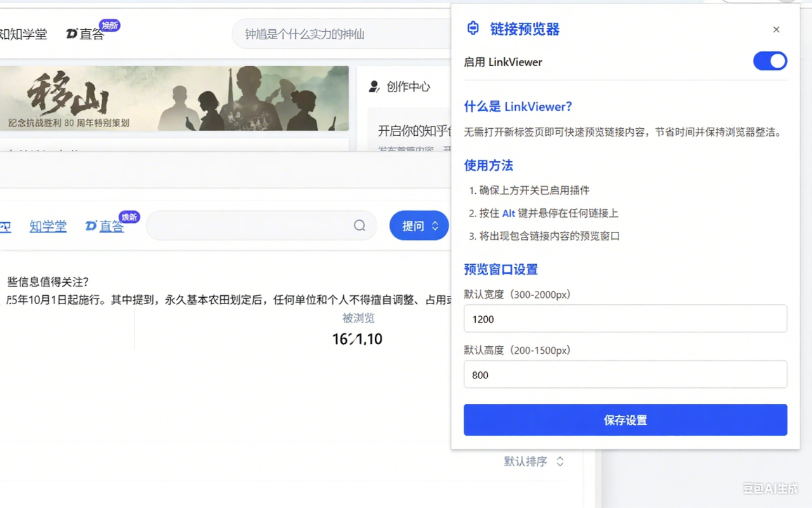Screen dimensions: 812x508
Task: Close the 链接预览器 popup panel
Action: pyautogui.click(x=776, y=30)
